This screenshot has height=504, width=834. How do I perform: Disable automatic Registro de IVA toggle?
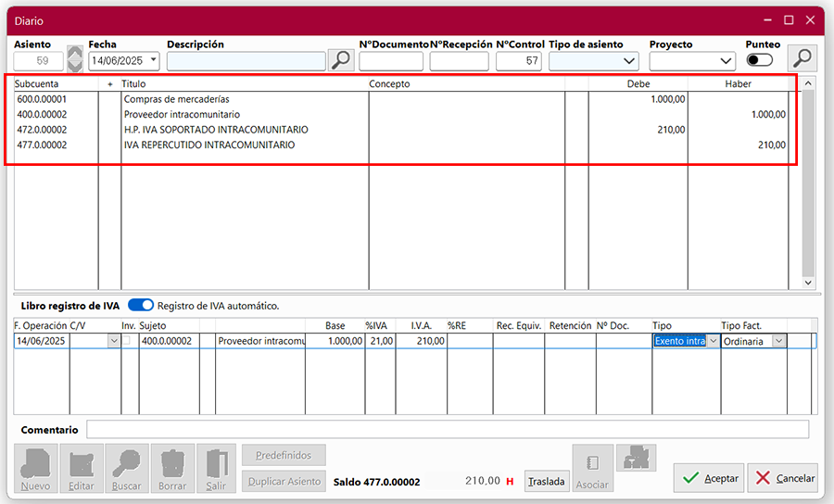point(141,305)
